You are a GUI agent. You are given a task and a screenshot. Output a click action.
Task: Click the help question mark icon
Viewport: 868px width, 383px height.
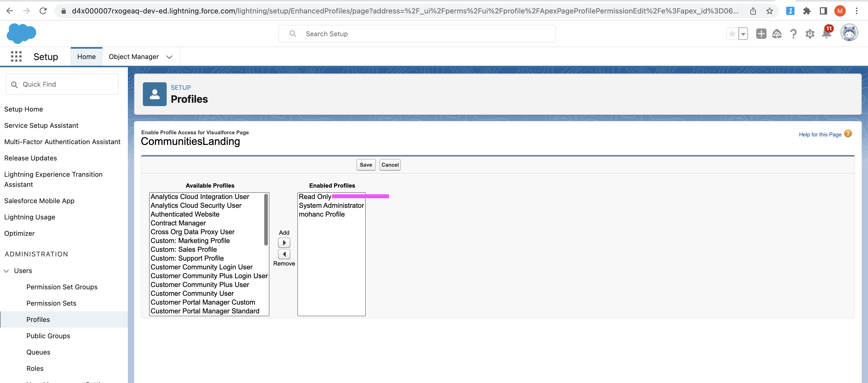tap(793, 34)
